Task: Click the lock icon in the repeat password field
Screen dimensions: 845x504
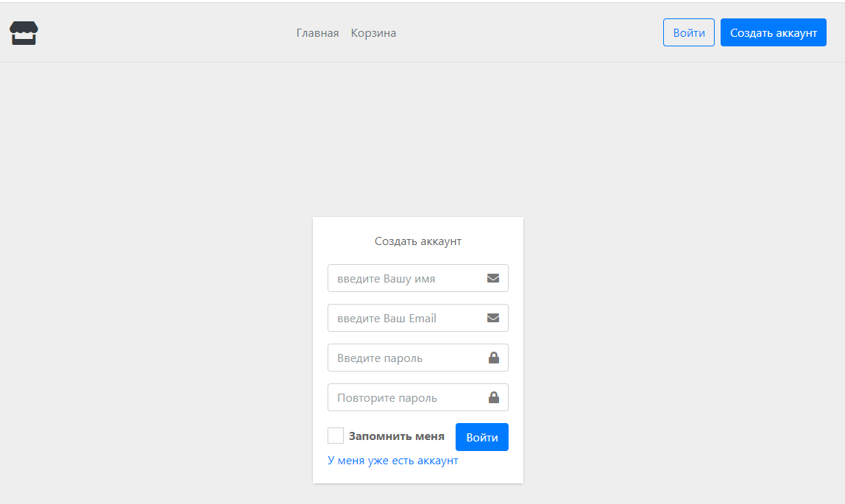Action: pyautogui.click(x=494, y=397)
